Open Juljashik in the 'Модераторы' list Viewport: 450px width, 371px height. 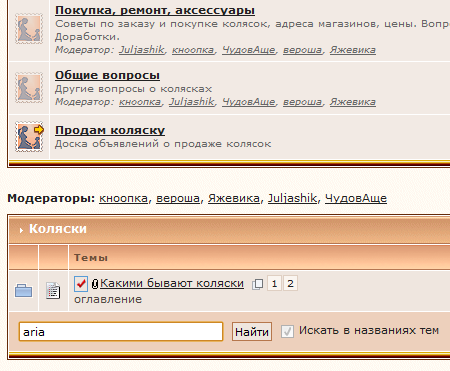tap(292, 198)
